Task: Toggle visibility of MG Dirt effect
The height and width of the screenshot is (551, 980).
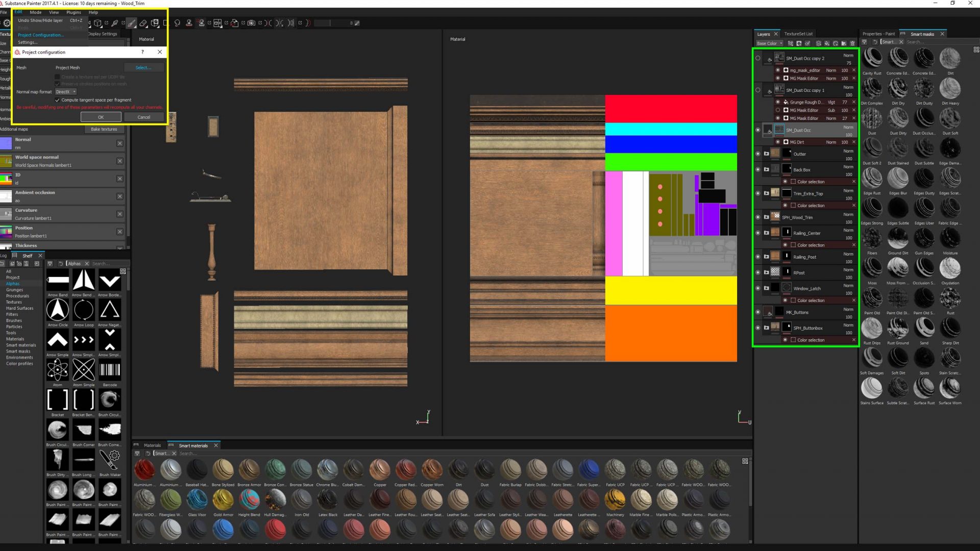Action: click(778, 142)
